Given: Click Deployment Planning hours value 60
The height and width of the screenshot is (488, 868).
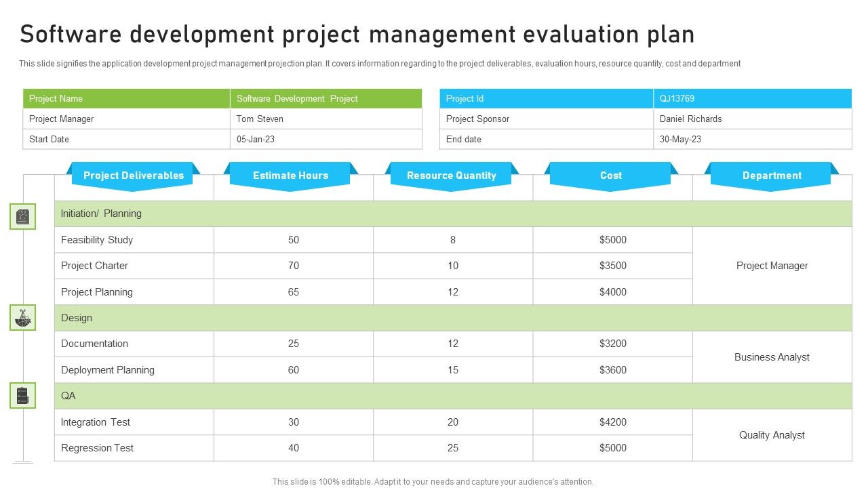Looking at the screenshot, I should tap(294, 370).
